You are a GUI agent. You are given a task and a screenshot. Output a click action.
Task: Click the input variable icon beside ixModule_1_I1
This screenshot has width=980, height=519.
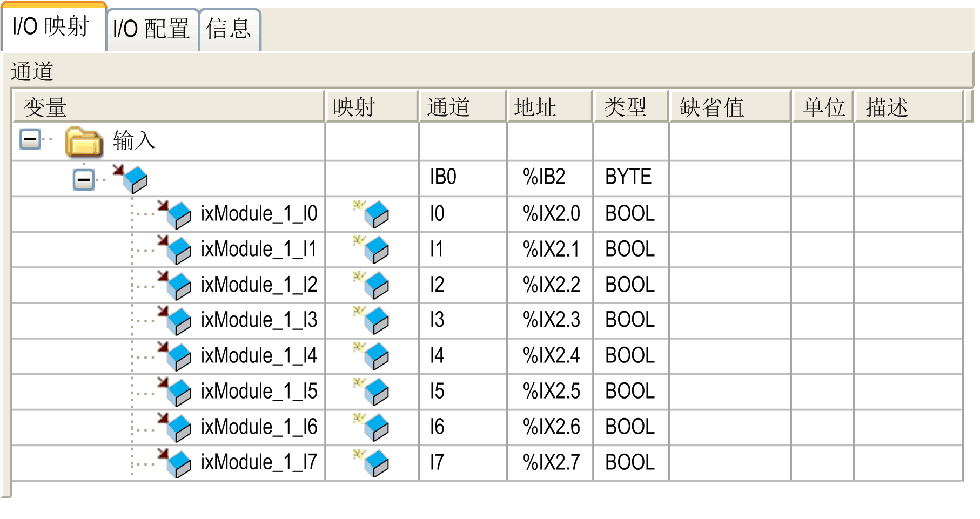[175, 250]
